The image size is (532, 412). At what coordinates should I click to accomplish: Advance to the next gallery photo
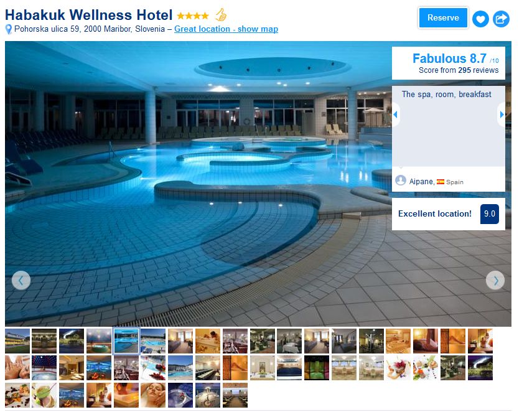click(495, 280)
